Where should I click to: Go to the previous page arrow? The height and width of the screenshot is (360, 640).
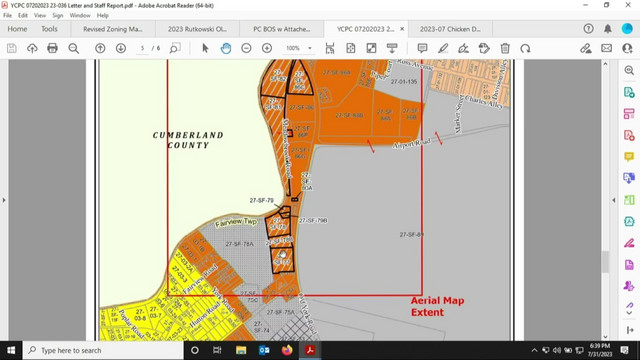coord(100,48)
